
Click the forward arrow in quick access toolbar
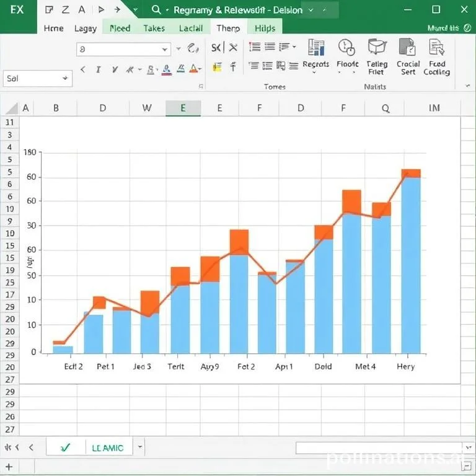[x=117, y=10]
